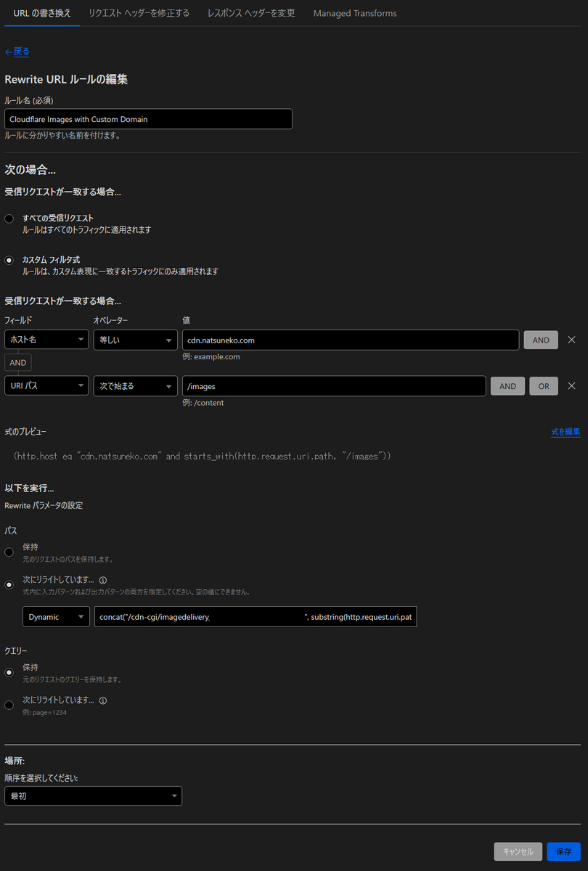Screen dimensions: 588x871
Task: Remove the URI path filter row with X
Action: [571, 386]
